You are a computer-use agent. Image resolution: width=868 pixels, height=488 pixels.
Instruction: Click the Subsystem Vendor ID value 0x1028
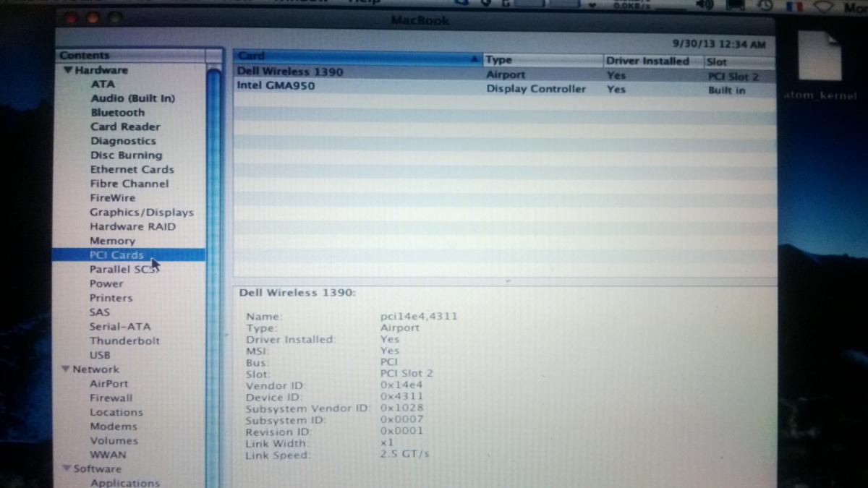pos(401,408)
